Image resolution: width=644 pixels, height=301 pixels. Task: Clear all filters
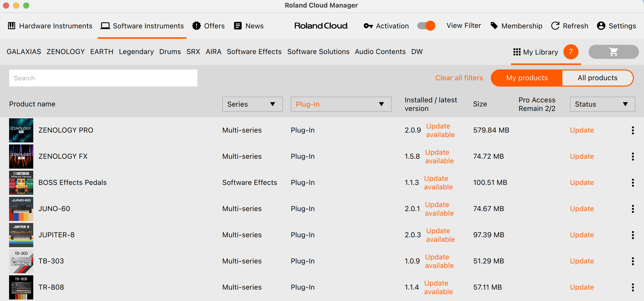point(459,78)
